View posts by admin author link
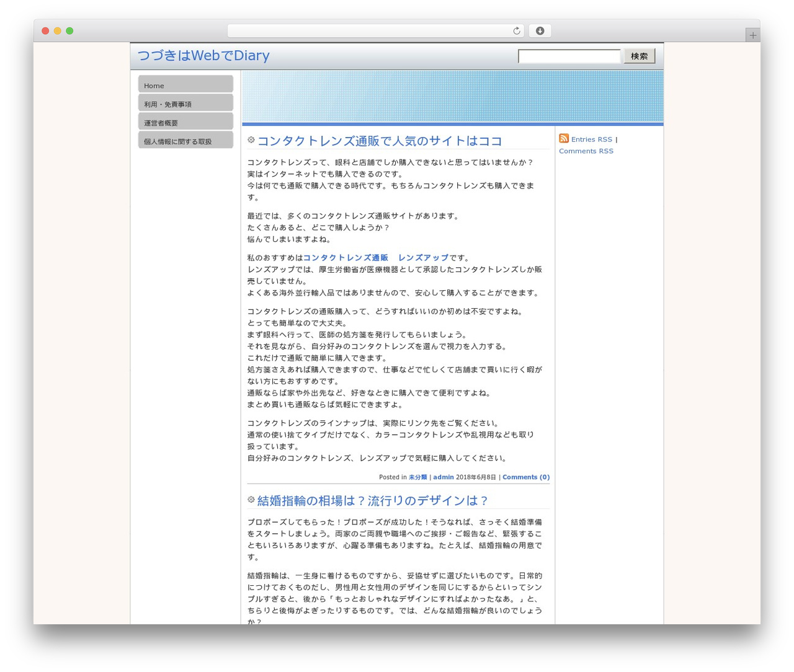This screenshot has height=672, width=794. pos(444,477)
